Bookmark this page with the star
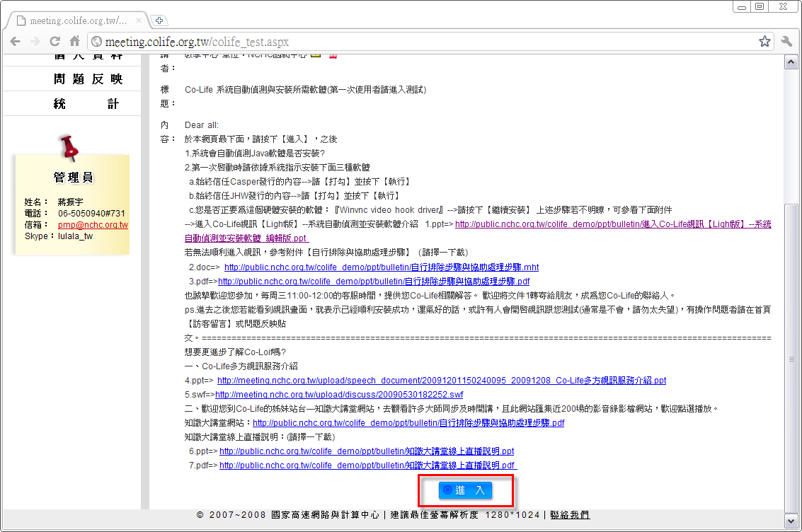Image resolution: width=802 pixels, height=532 pixels. 764,42
